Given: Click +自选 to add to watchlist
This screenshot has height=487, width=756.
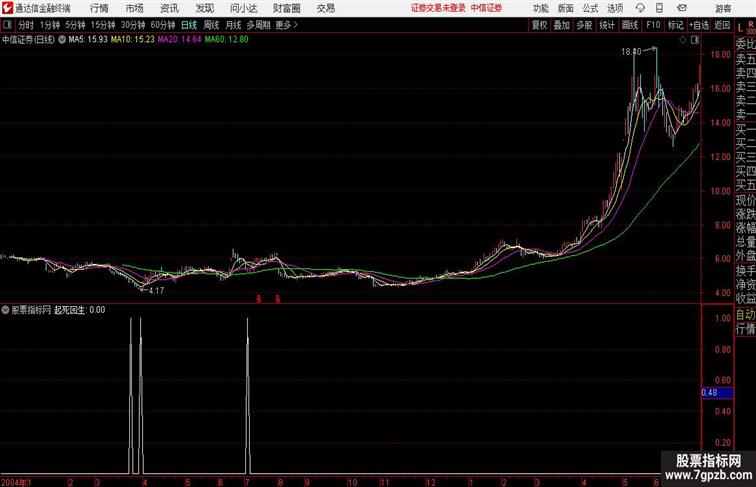Looking at the screenshot, I should point(699,25).
